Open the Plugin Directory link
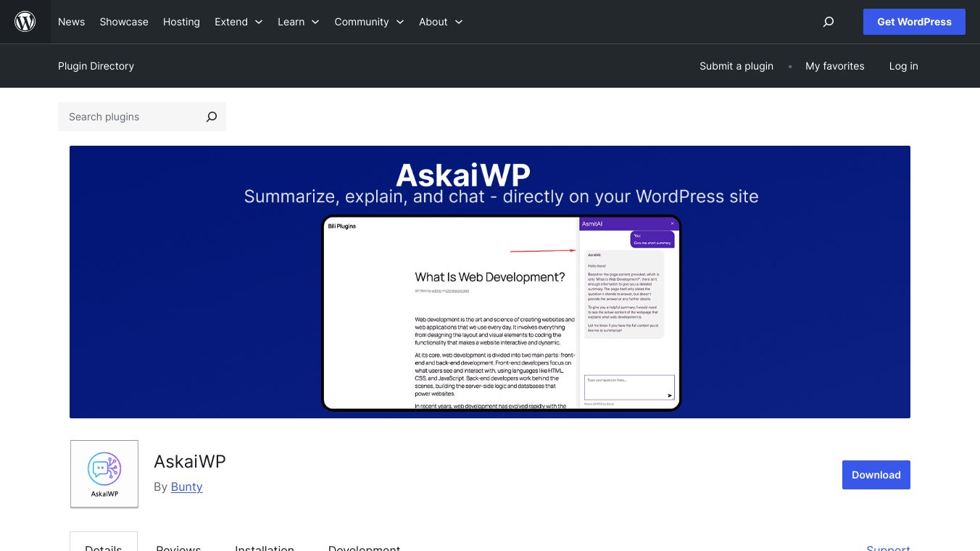980x551 pixels. [96, 66]
